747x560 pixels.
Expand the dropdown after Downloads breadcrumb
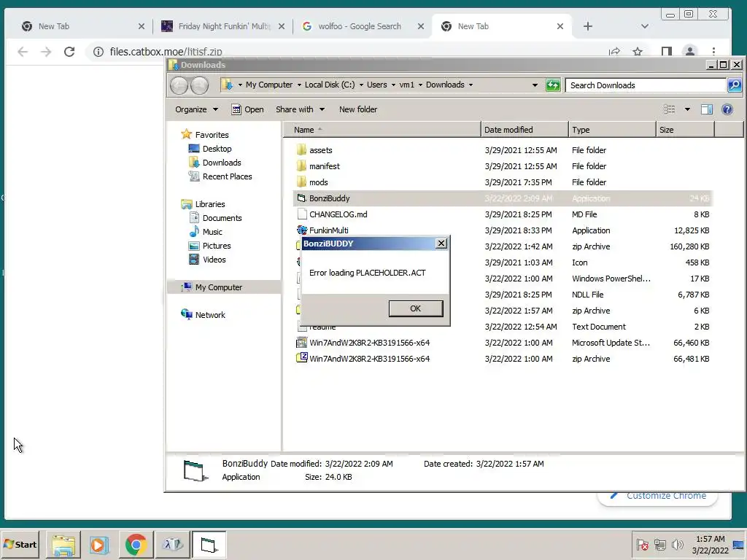pos(471,85)
